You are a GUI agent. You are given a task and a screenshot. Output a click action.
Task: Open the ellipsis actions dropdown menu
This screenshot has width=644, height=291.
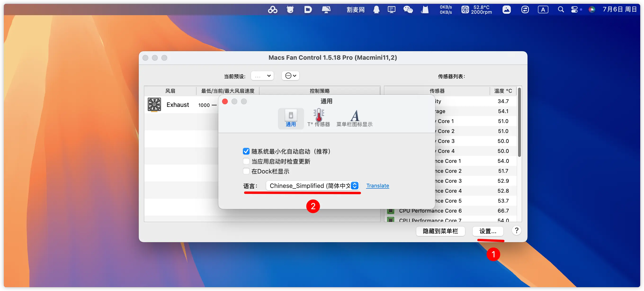tap(291, 76)
